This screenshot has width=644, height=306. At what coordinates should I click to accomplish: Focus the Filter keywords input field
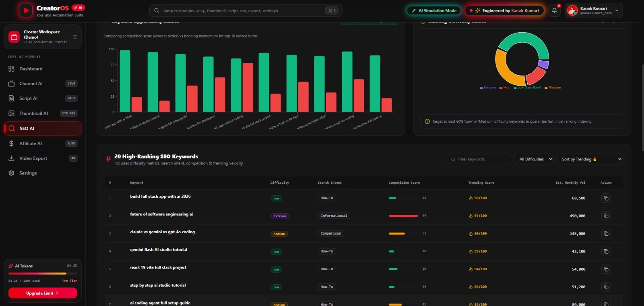479,159
